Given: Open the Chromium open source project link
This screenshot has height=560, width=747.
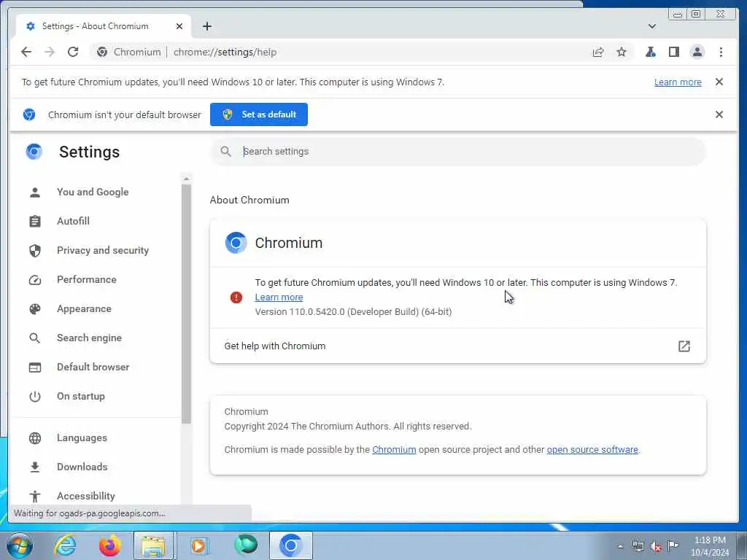Looking at the screenshot, I should (x=394, y=449).
